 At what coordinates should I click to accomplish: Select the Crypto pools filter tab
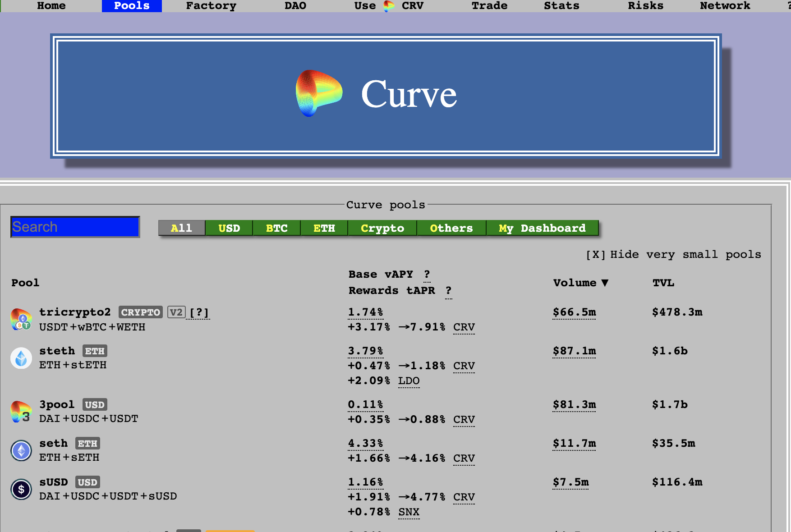pyautogui.click(x=382, y=228)
